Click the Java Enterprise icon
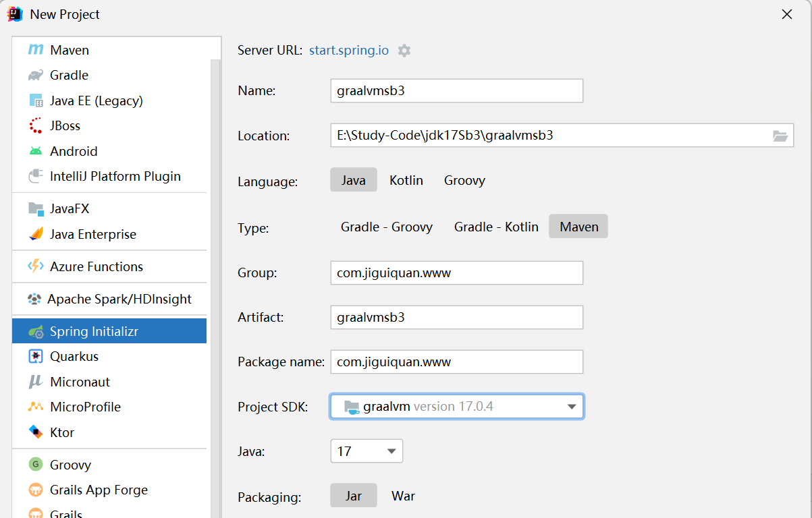This screenshot has width=812, height=518. point(36,234)
